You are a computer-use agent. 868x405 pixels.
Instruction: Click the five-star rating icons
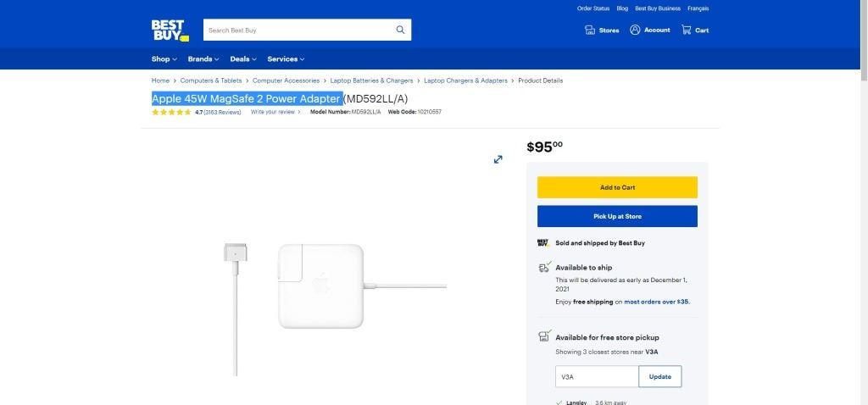(x=171, y=112)
